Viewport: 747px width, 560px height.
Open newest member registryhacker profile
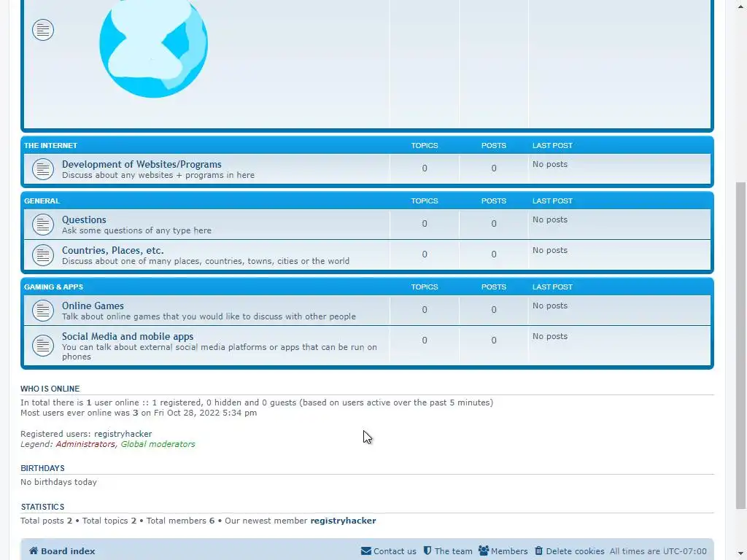(343, 521)
